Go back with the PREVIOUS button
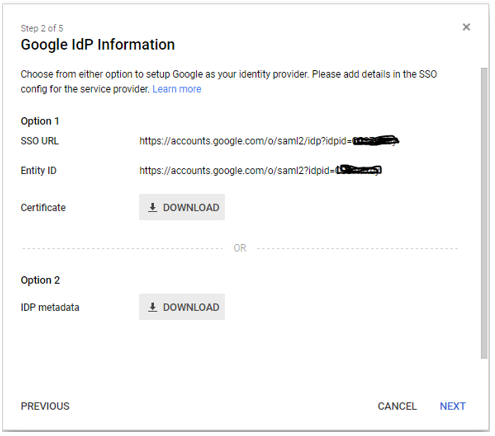 pyautogui.click(x=45, y=406)
